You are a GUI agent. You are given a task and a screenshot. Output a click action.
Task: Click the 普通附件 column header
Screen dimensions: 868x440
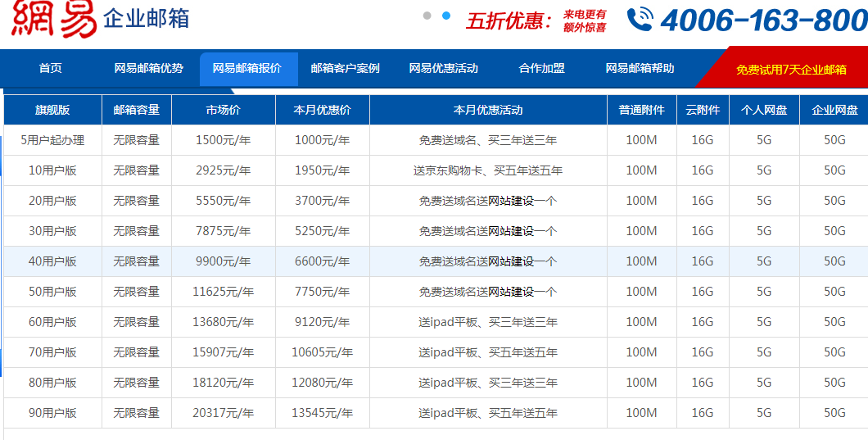[642, 110]
